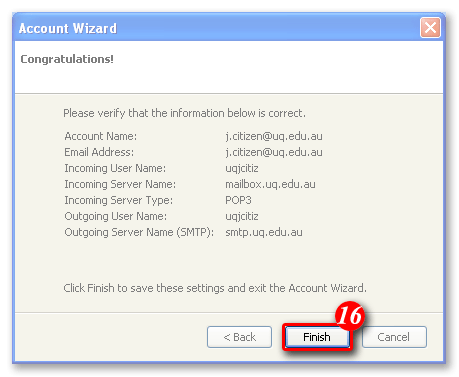Screen dimensions: 459x377
Task: Click the Incoming User Name value uqjcitiz
Action: click(x=242, y=168)
